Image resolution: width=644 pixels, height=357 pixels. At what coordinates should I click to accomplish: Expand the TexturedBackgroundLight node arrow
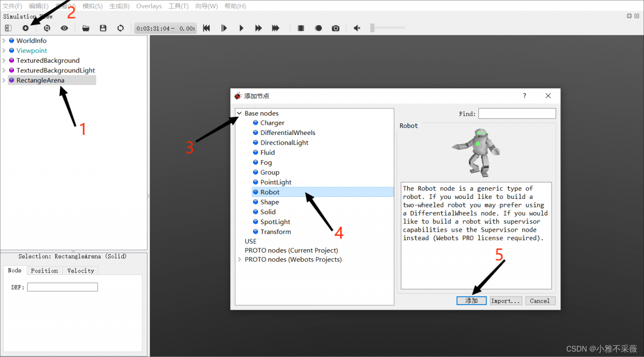(4, 70)
